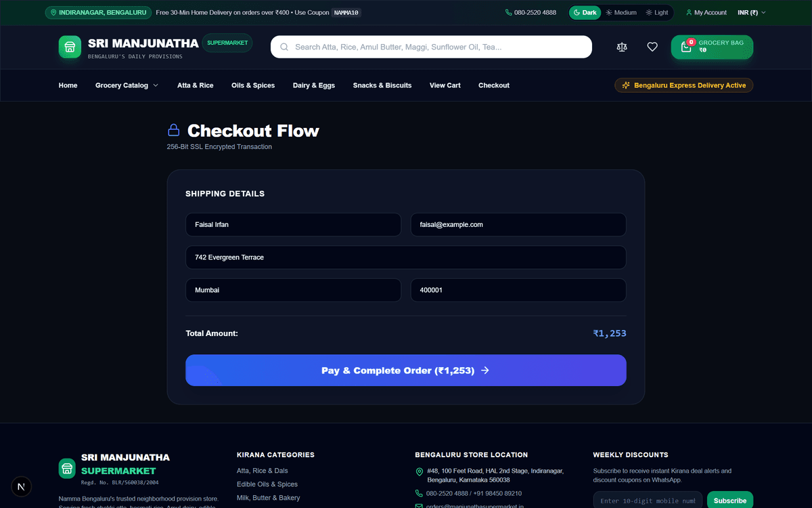Screen dimensions: 812x508
Task: Edit the pincode field 400001
Action: click(518, 290)
